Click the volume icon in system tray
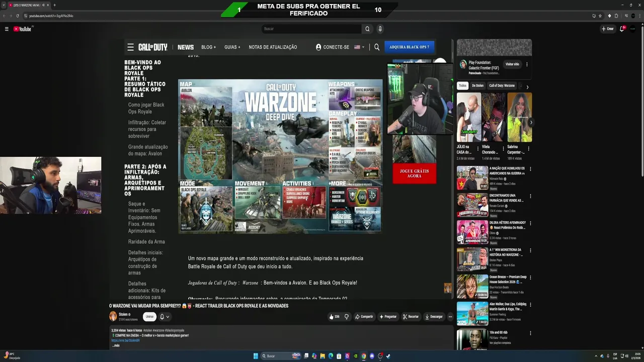The height and width of the screenshot is (362, 644). pyautogui.click(x=626, y=356)
